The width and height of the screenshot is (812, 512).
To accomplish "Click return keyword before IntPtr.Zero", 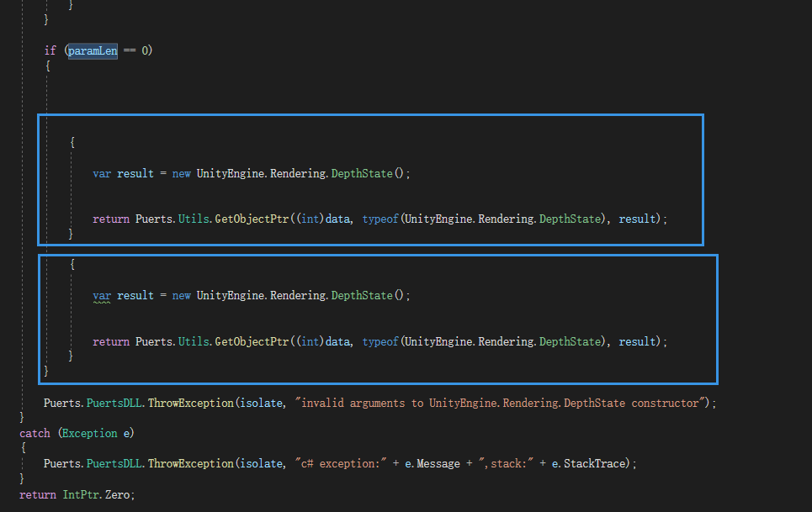I will point(38,495).
